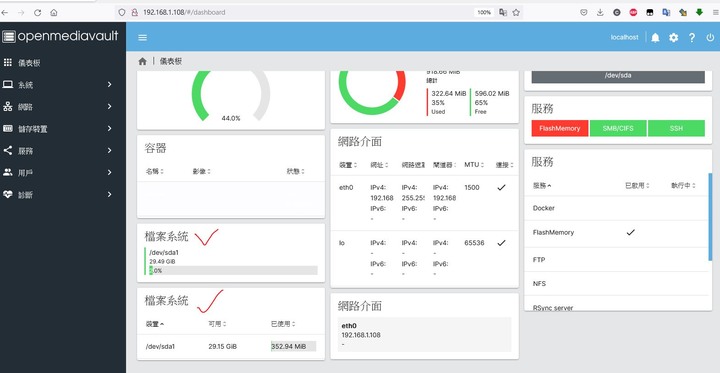Click the network topology icon for 網路
This screenshot has width=720, height=373.
8,107
